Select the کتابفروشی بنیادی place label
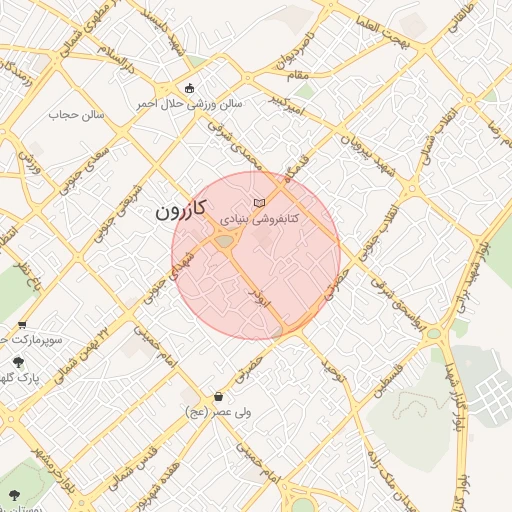512x512 pixels. pyautogui.click(x=260, y=219)
